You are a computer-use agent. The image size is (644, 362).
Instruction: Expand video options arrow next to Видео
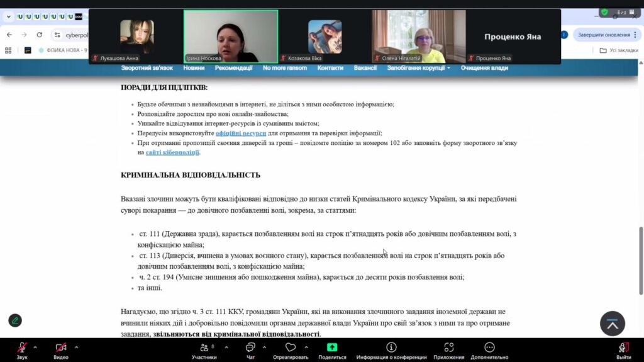76,347
